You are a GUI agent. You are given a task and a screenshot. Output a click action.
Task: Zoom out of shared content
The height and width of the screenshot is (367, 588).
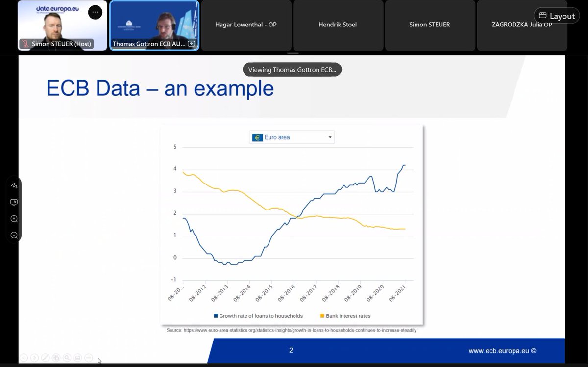click(x=14, y=236)
